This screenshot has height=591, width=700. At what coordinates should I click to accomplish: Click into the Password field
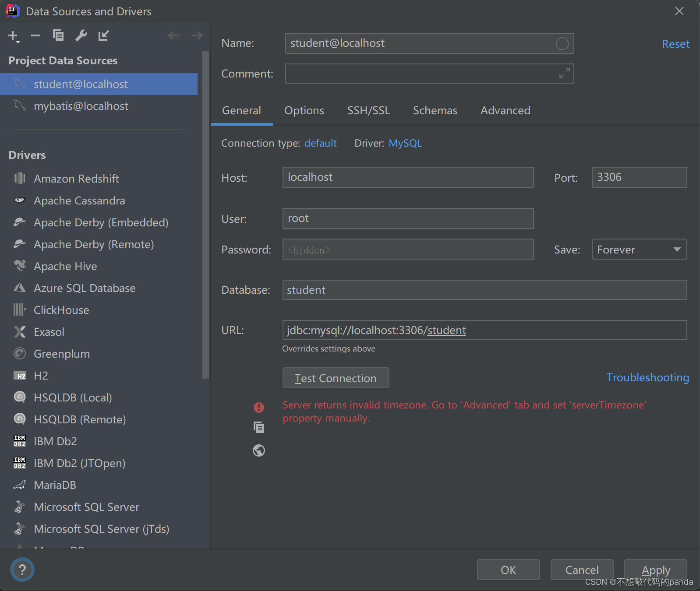click(408, 249)
